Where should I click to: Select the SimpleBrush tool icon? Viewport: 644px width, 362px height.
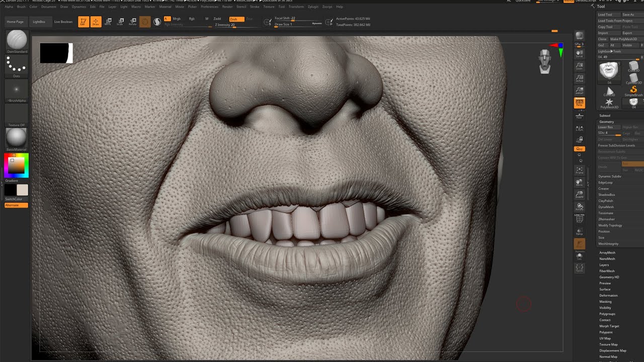tap(633, 91)
